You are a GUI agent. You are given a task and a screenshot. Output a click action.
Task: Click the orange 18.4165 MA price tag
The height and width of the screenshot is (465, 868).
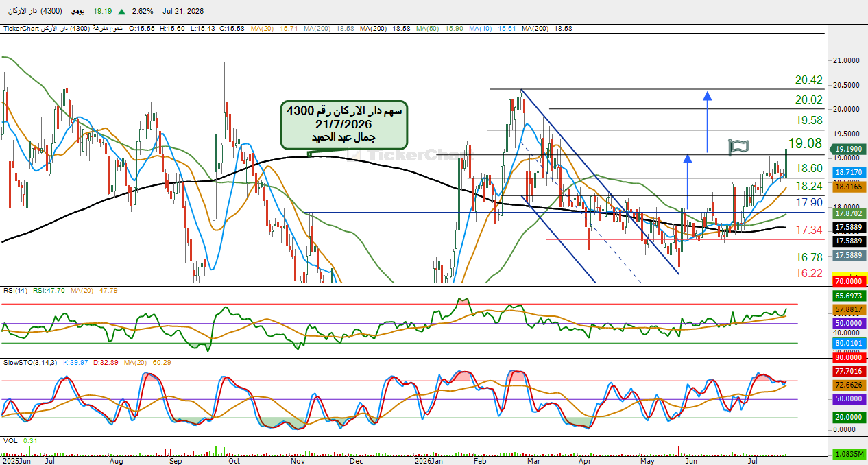click(x=848, y=186)
